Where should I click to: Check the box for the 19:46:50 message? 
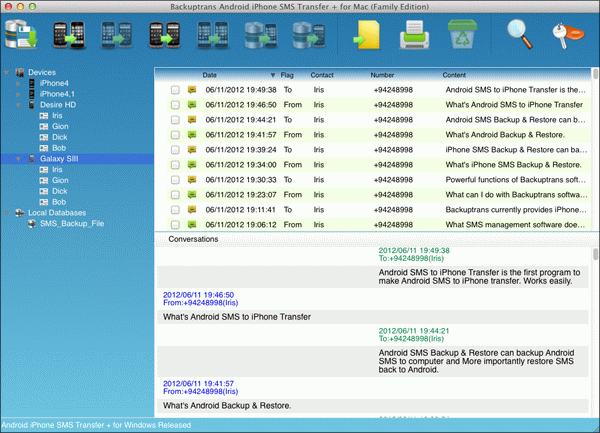(x=175, y=105)
